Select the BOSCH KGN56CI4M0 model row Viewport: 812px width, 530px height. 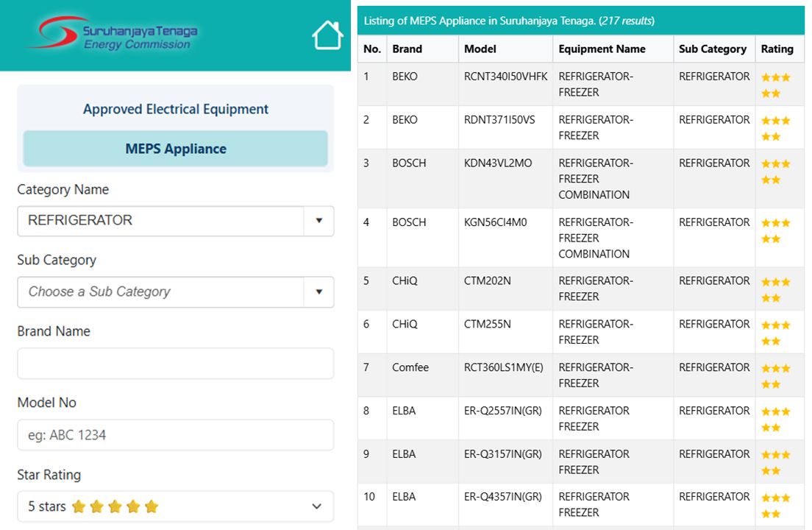[x=495, y=222]
